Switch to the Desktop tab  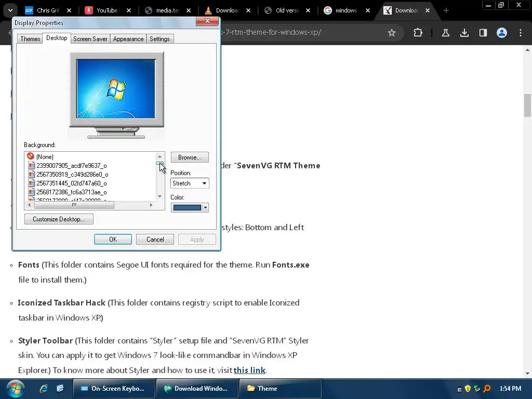(x=57, y=38)
